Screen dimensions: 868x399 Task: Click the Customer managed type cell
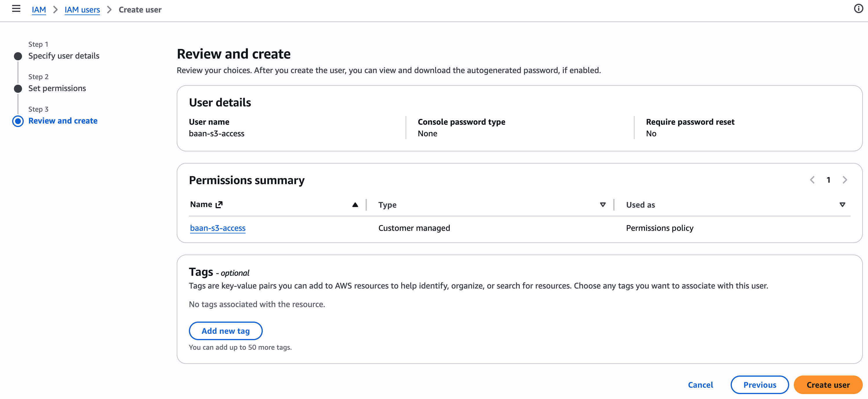click(414, 228)
